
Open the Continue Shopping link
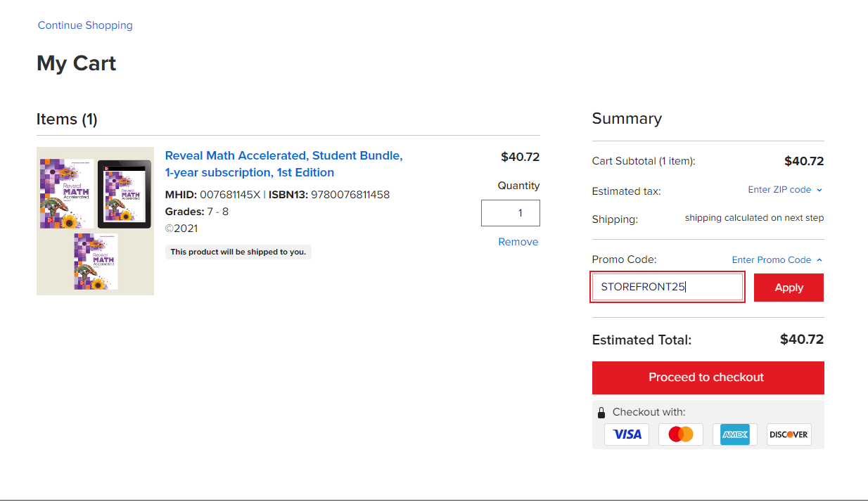tap(85, 25)
